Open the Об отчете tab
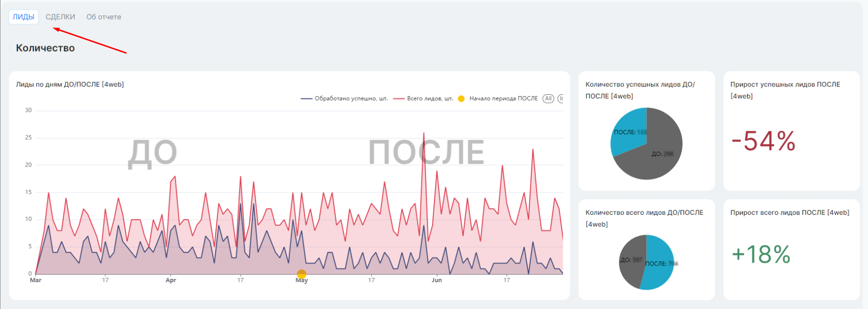This screenshot has width=868, height=309. click(104, 17)
